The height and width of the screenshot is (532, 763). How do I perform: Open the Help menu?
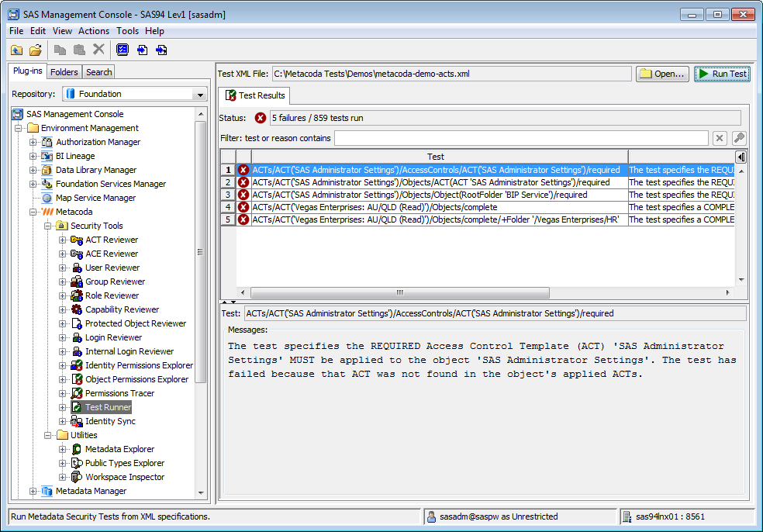tap(155, 31)
